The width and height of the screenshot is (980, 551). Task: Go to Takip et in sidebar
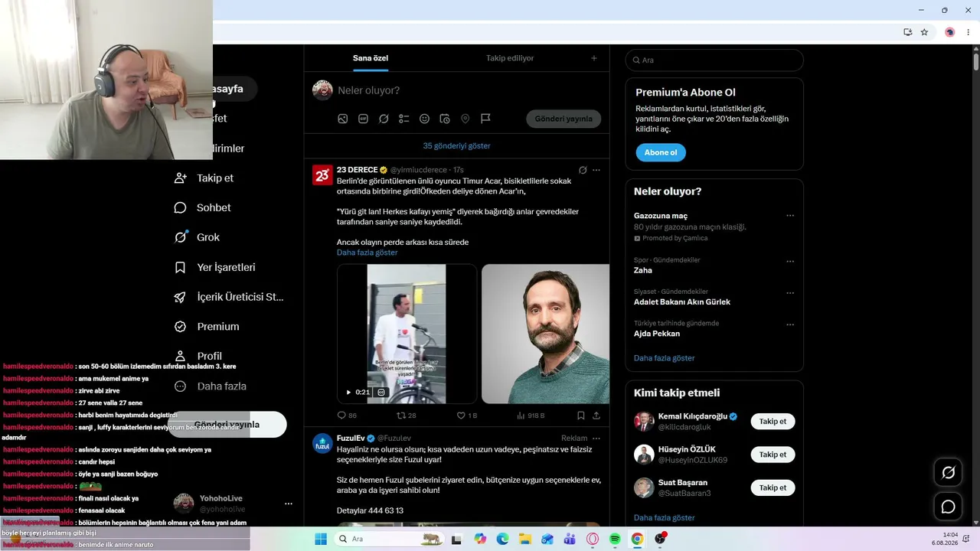click(x=204, y=178)
